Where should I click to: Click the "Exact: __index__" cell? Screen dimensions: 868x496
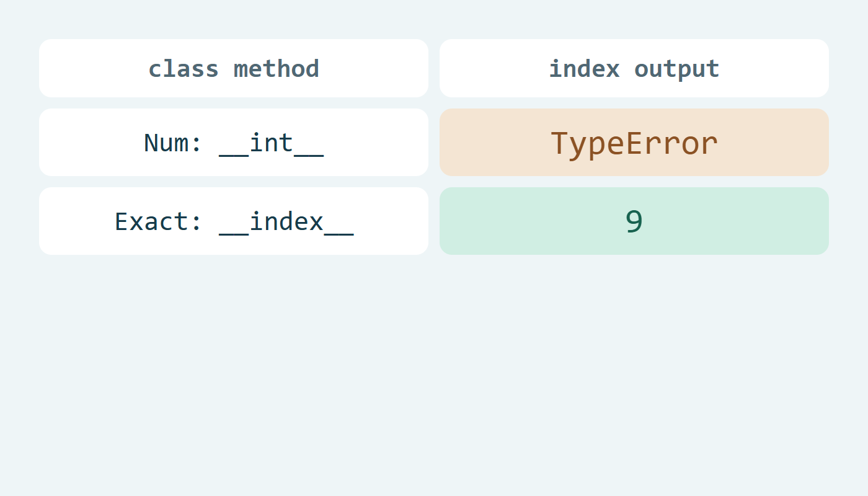click(234, 221)
